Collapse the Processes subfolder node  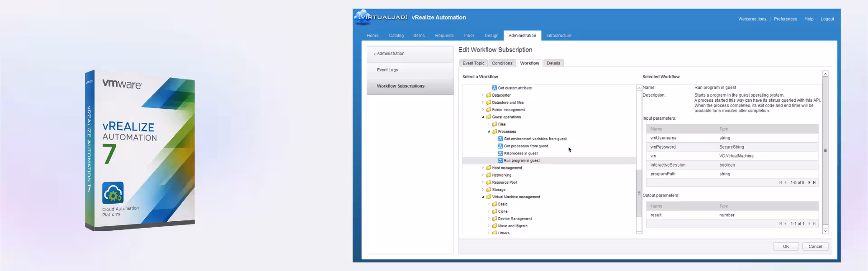pyautogui.click(x=489, y=131)
